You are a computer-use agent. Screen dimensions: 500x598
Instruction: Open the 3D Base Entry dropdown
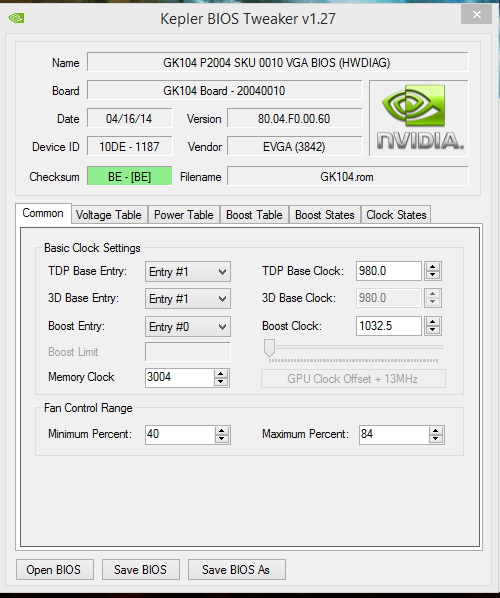pos(188,299)
